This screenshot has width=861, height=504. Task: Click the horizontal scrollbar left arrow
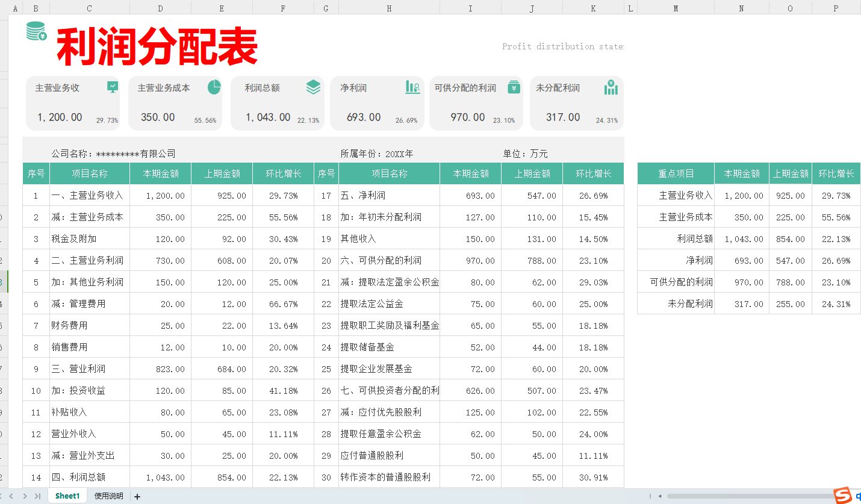(x=660, y=496)
